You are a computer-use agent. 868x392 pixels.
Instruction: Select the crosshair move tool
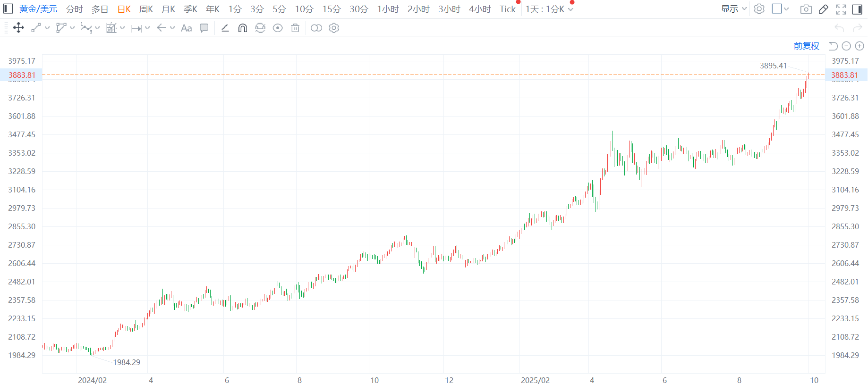18,28
